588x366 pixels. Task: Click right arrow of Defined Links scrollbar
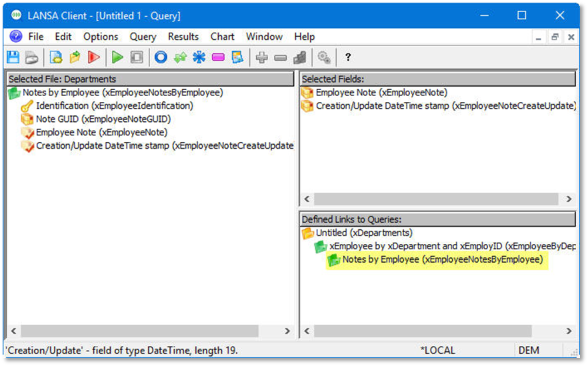(569, 331)
